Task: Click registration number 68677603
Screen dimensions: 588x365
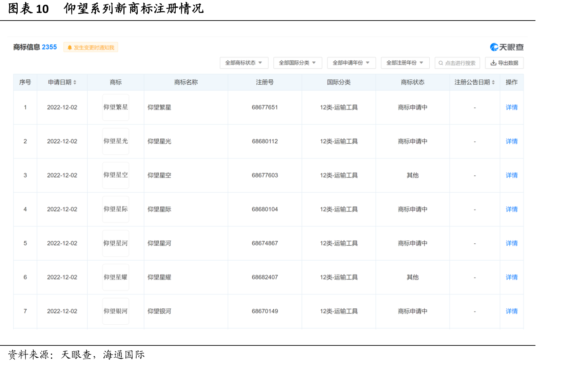Action: (x=265, y=175)
